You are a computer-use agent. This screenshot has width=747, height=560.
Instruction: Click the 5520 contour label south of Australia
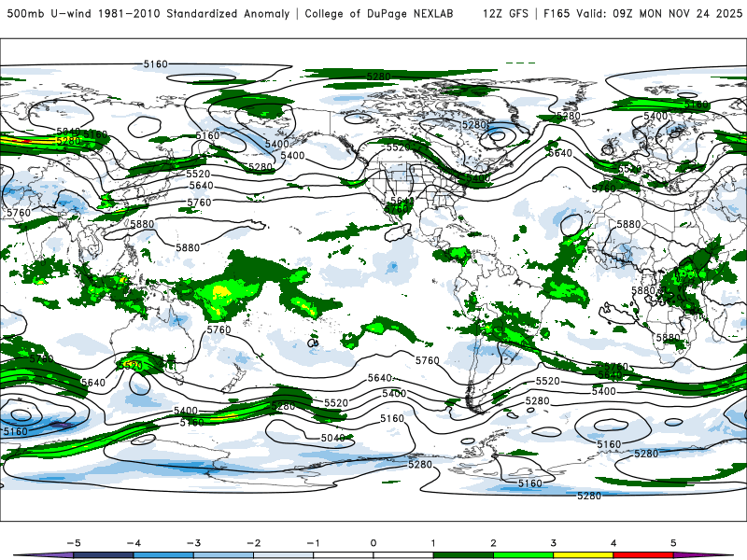pyautogui.click(x=131, y=366)
